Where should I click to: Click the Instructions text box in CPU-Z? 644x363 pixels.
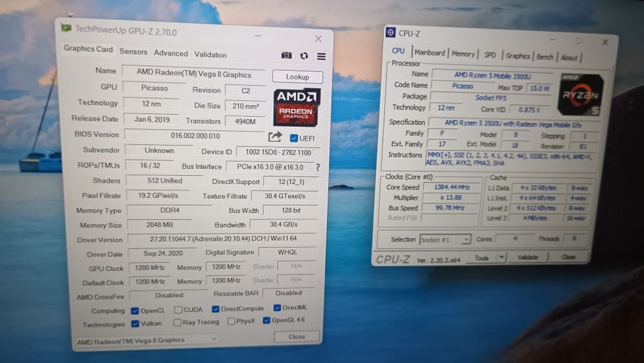click(509, 159)
